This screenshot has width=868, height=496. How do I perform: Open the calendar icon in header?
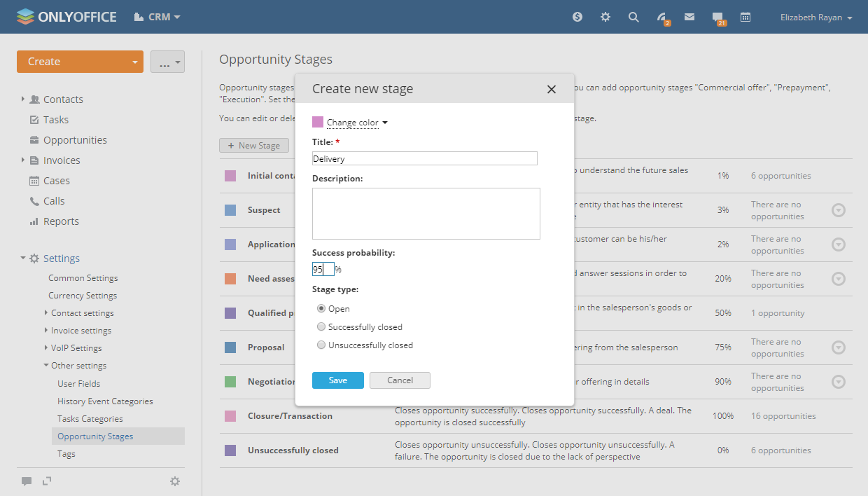pyautogui.click(x=745, y=17)
